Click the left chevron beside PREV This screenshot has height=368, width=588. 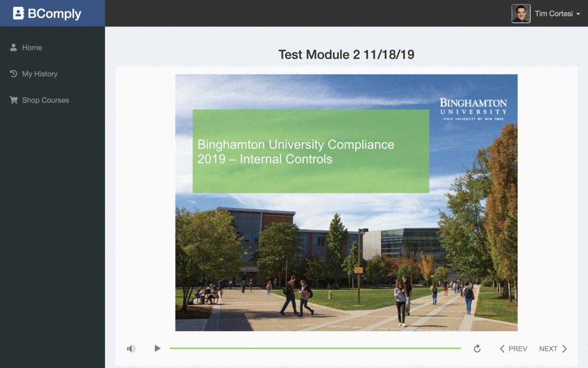pos(502,349)
